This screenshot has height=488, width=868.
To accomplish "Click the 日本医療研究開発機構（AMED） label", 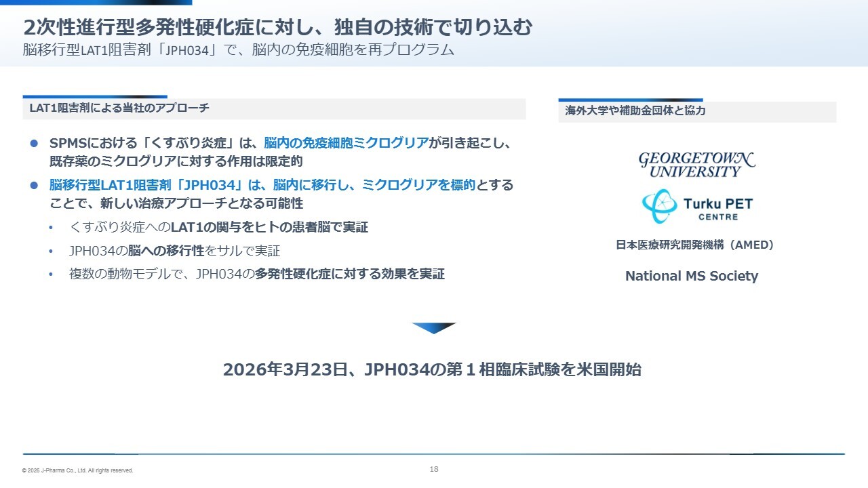I will click(694, 245).
